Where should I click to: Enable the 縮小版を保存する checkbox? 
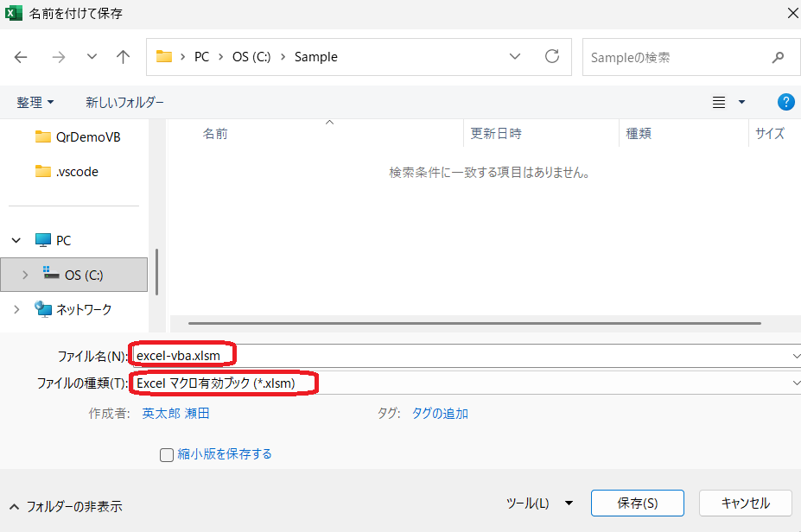coord(166,454)
